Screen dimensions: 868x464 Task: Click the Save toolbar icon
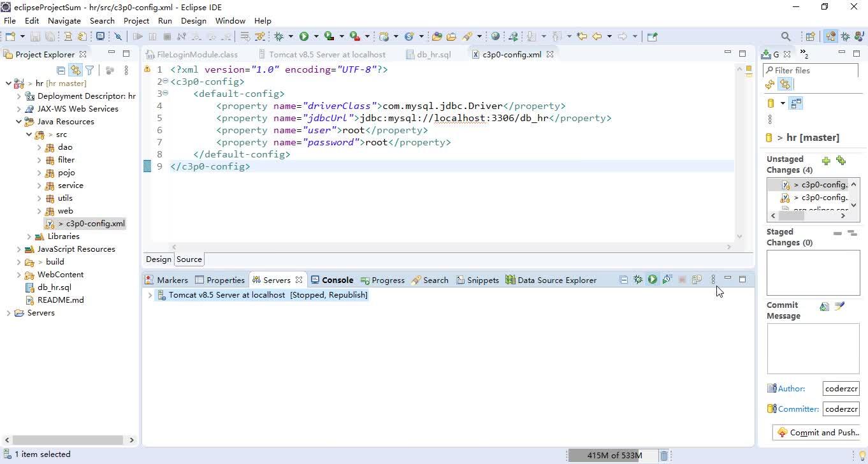click(x=35, y=36)
